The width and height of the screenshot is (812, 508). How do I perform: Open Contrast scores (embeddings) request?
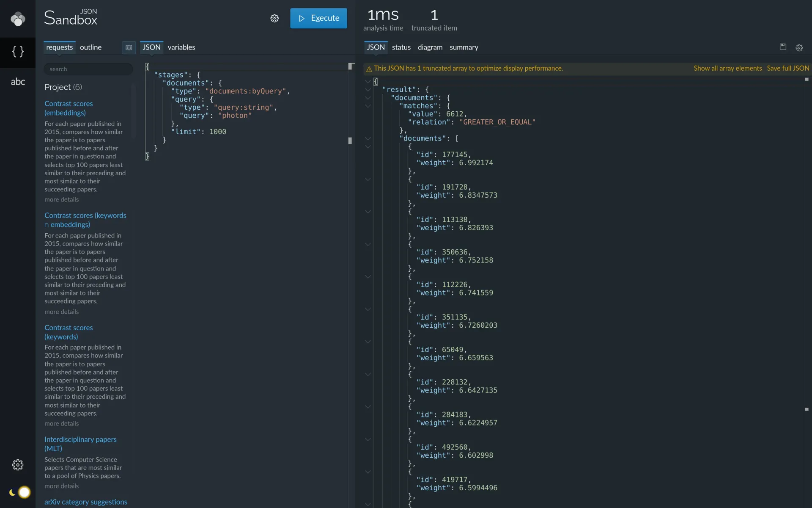pos(69,108)
